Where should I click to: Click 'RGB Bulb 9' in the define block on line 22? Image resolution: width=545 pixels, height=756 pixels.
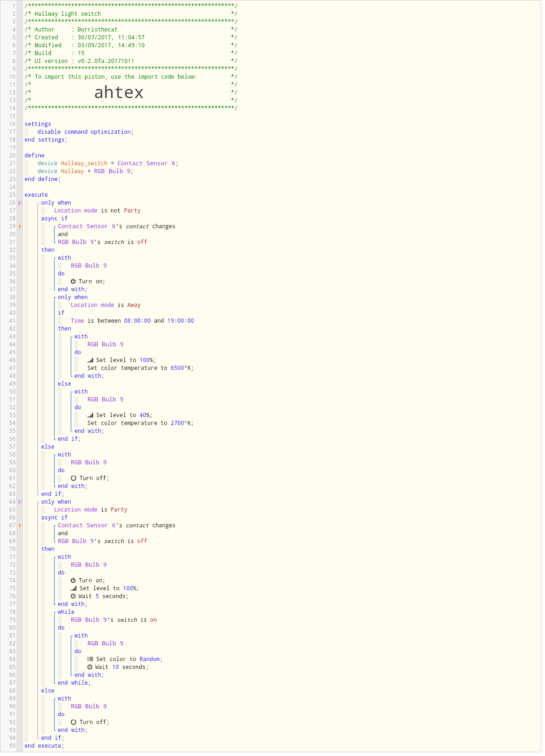tap(112, 171)
